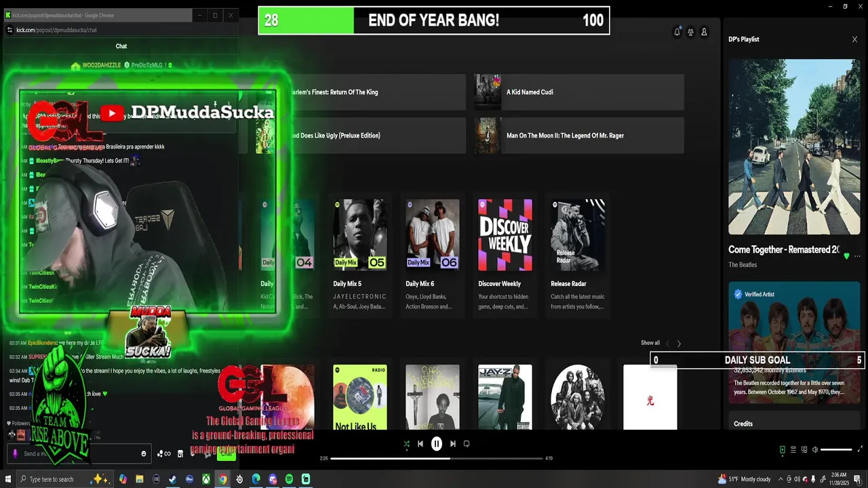Open Spotify profile account icon
Image resolution: width=868 pixels, height=488 pixels.
[x=704, y=32]
